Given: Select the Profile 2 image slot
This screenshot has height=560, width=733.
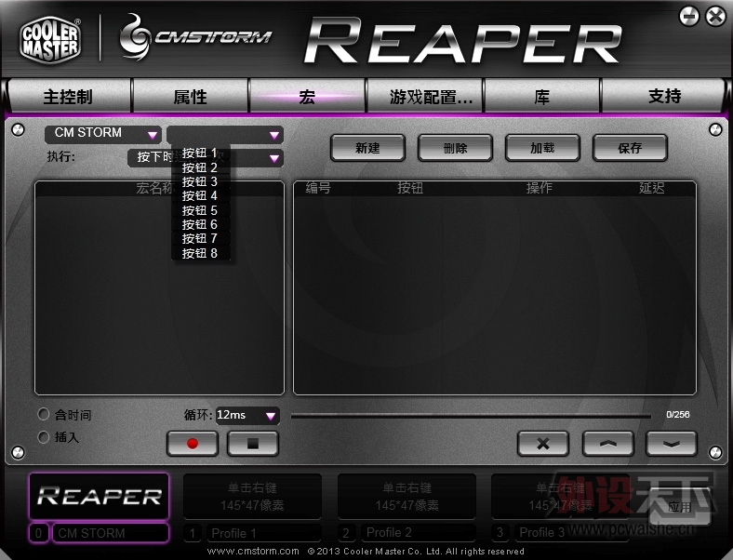Looking at the screenshot, I should pyautogui.click(x=406, y=497).
